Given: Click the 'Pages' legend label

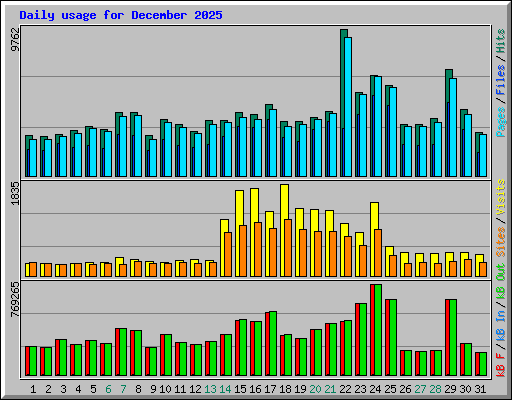Looking at the screenshot, I should tap(501, 122).
